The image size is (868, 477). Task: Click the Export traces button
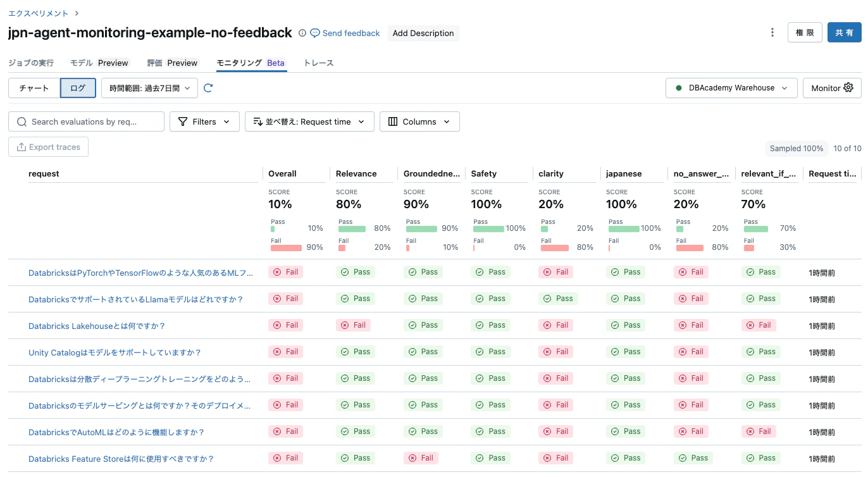pos(49,147)
